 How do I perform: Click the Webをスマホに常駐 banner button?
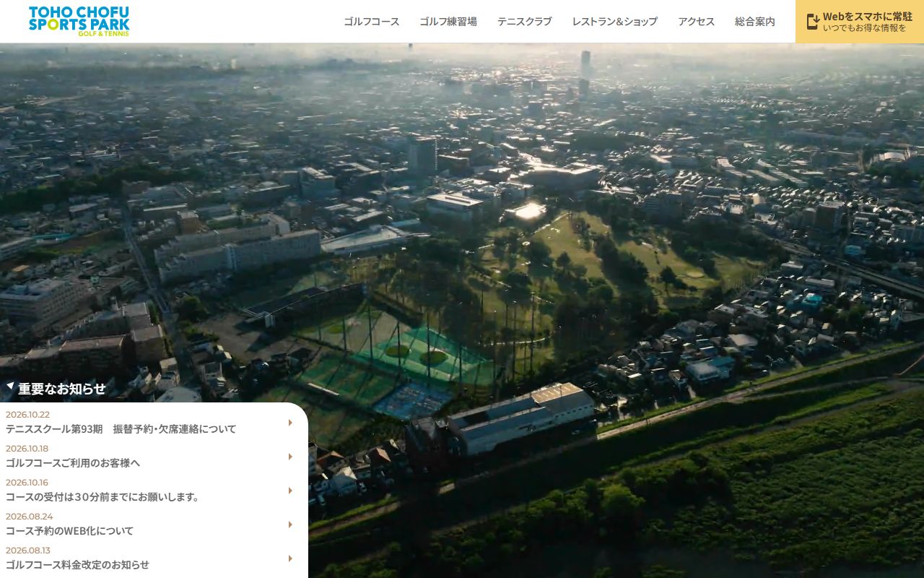tap(860, 22)
